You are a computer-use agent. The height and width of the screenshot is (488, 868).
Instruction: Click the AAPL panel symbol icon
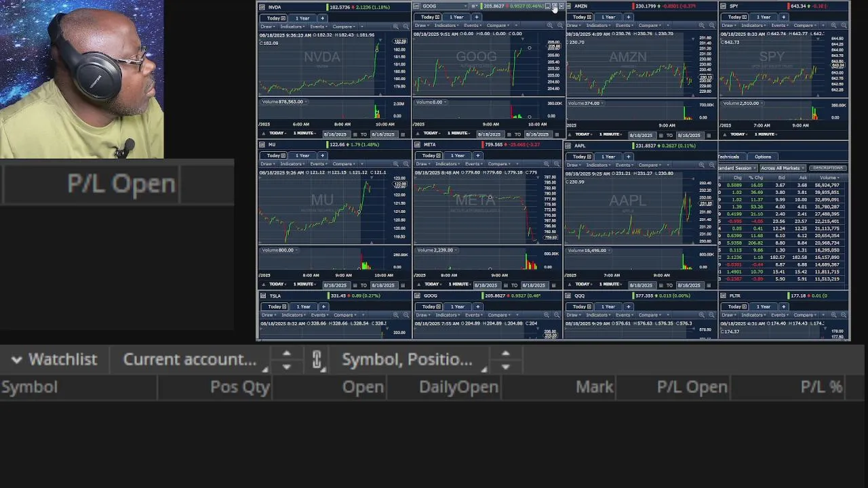568,146
